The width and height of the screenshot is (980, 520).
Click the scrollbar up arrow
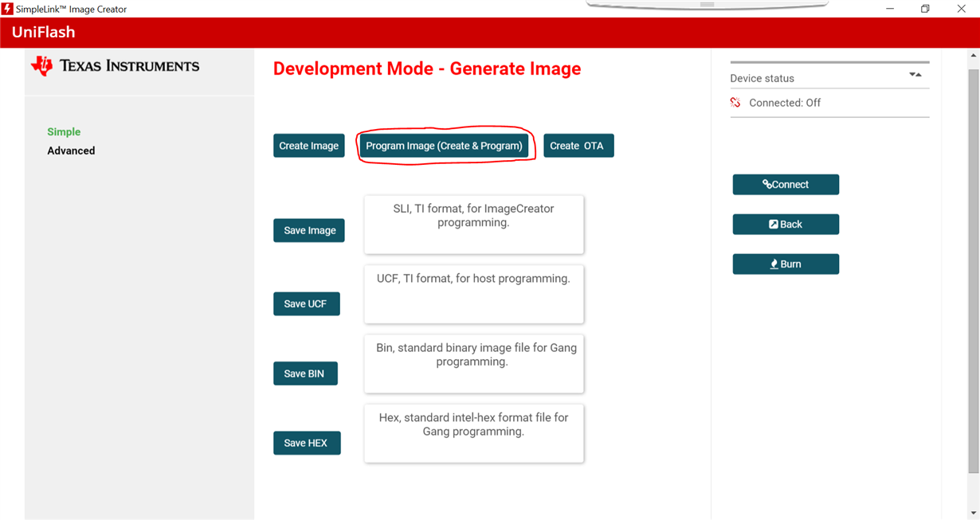(x=974, y=56)
